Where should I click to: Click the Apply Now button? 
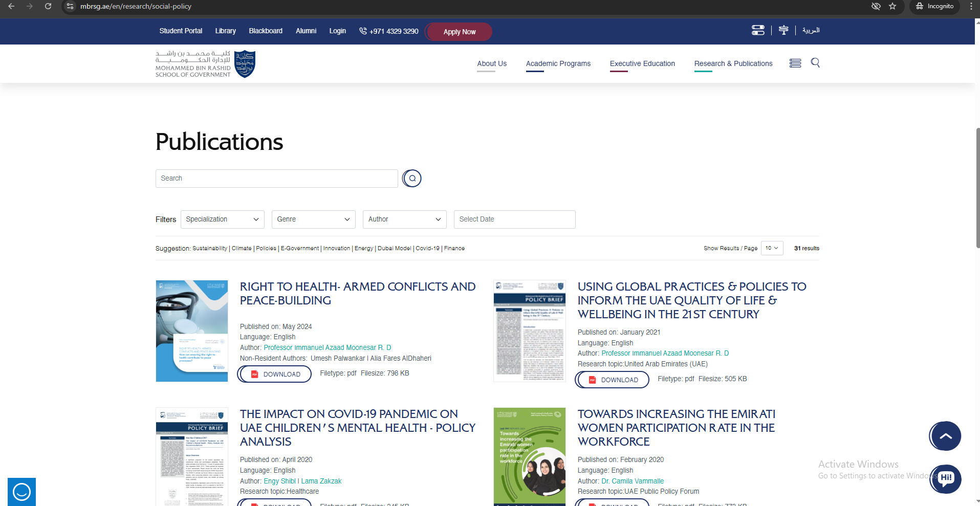[x=459, y=32]
